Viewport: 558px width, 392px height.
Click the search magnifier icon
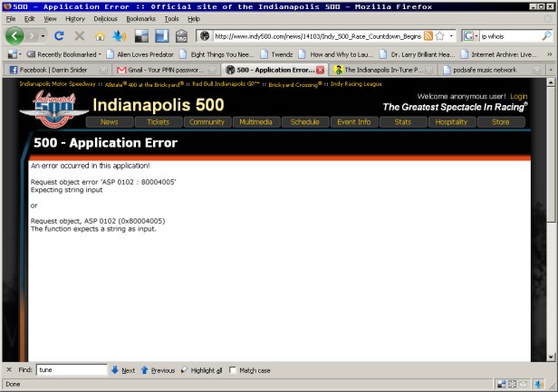pyautogui.click(x=545, y=36)
